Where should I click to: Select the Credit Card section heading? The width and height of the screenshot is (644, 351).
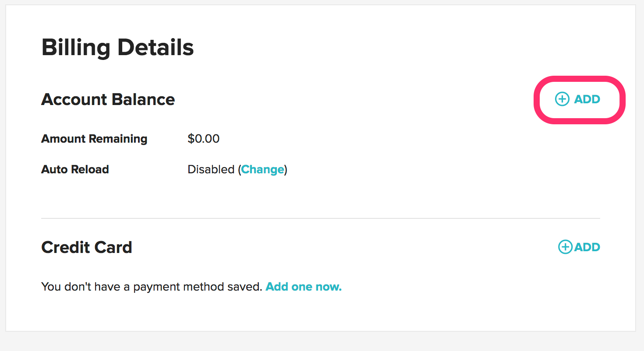coord(86,248)
